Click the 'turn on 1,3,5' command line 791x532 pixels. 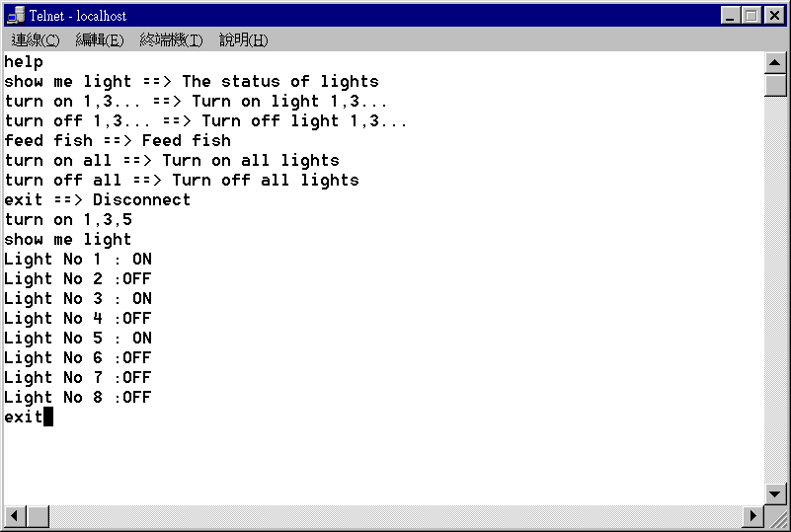point(68,220)
